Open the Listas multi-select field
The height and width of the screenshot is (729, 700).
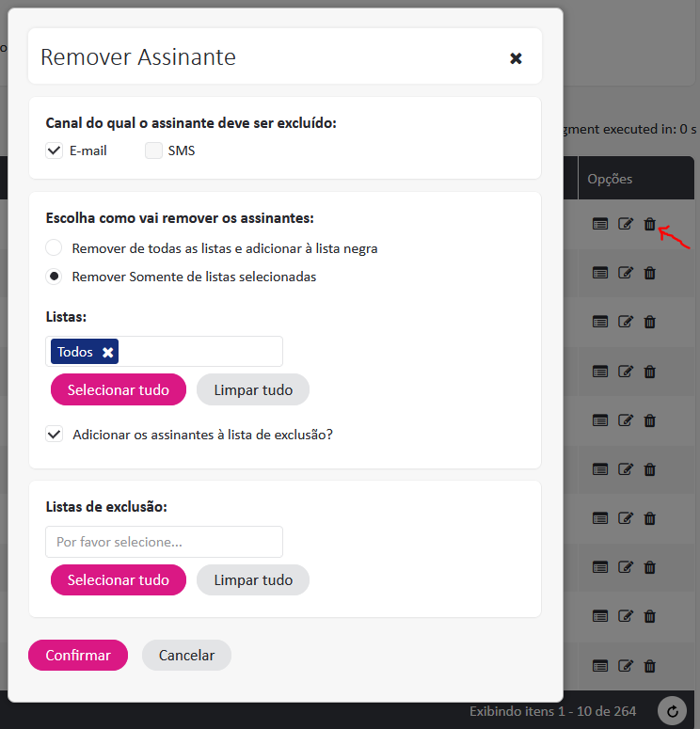[199, 352]
